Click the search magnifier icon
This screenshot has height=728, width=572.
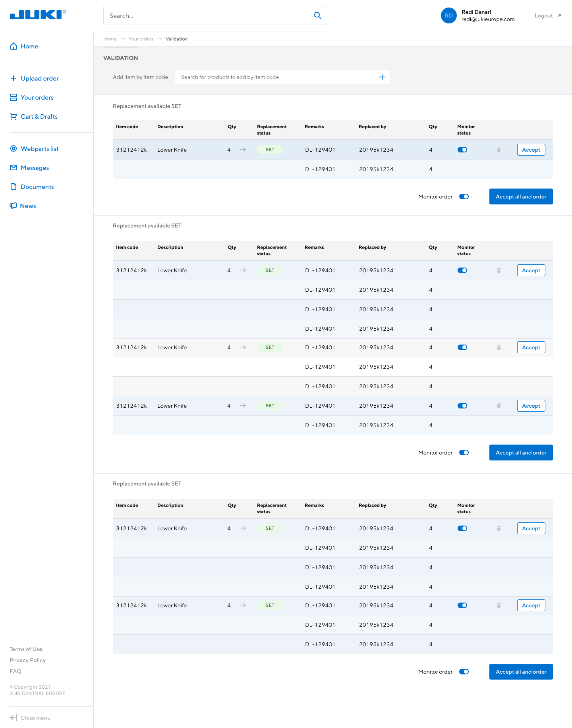[x=318, y=15]
